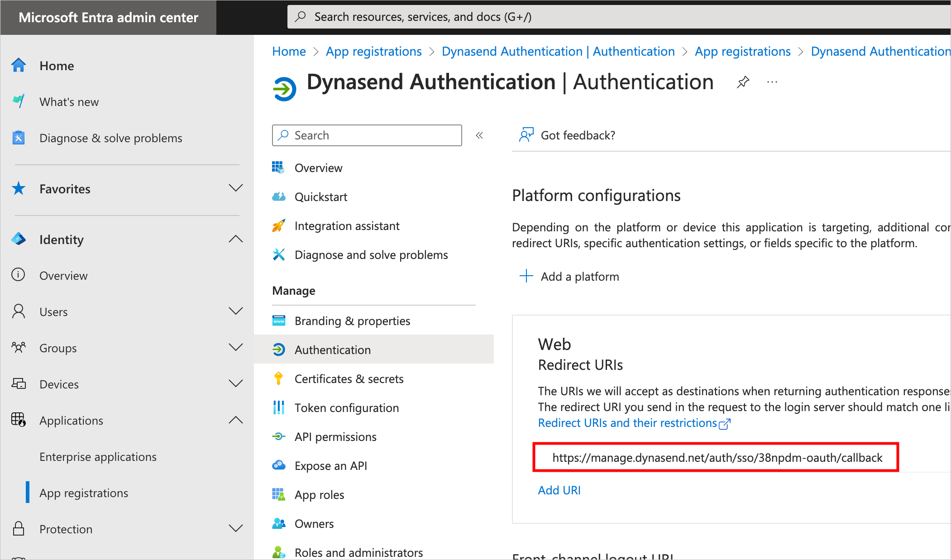Screen dimensions: 951x560
Task: Select App registrations in sidebar
Action: pyautogui.click(x=84, y=493)
